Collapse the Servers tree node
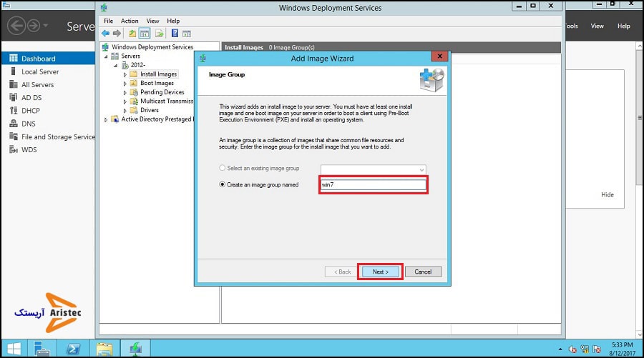 [106, 56]
